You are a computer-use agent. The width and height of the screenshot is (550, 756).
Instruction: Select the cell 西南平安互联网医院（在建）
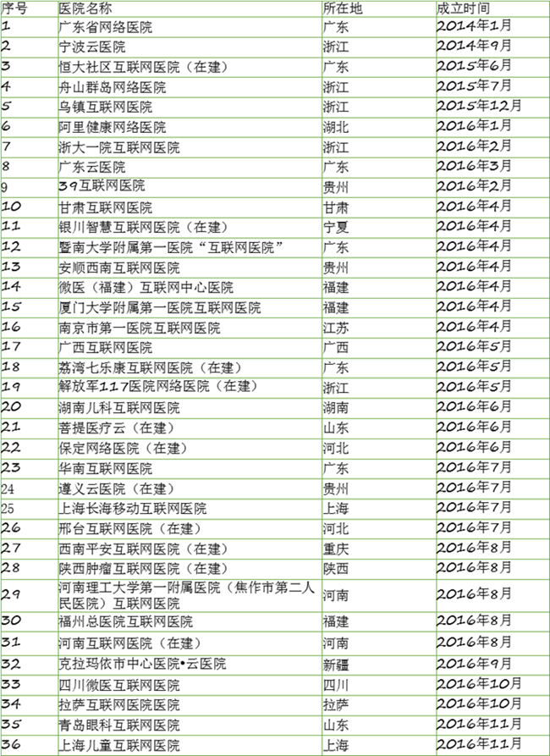coord(190,549)
